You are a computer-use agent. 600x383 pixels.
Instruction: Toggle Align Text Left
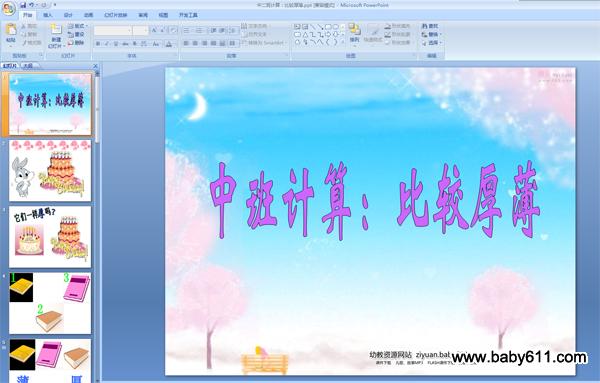click(186, 44)
